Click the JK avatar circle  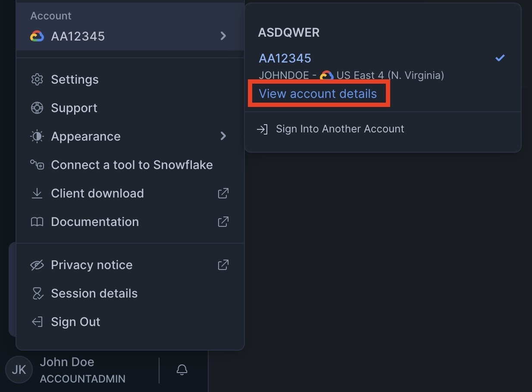19,370
